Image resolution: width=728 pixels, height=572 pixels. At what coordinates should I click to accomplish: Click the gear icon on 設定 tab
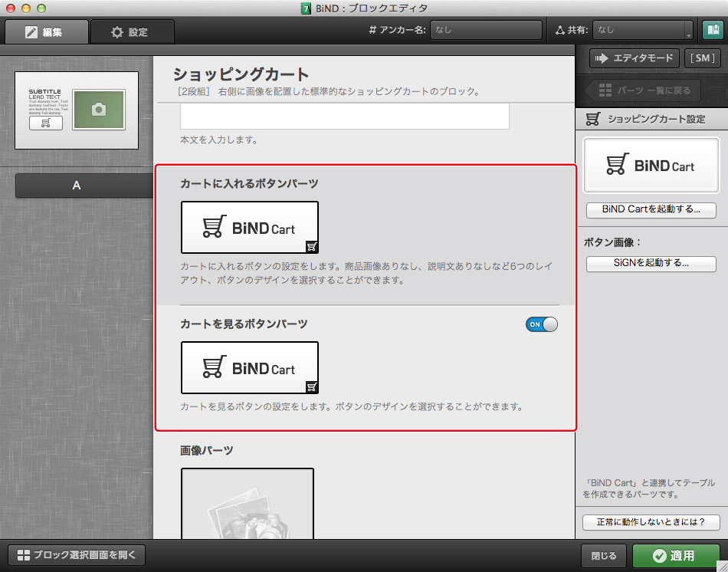click(x=117, y=32)
